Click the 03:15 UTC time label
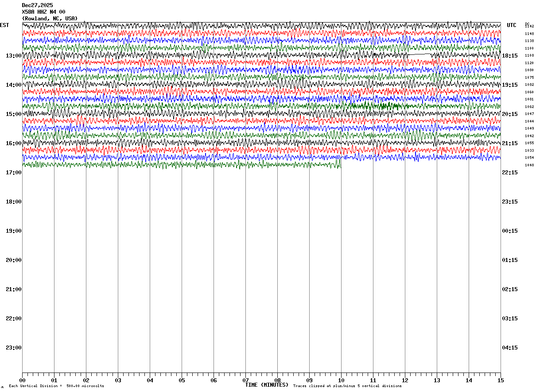Image resolution: width=536 pixels, height=392 pixels. click(x=510, y=319)
